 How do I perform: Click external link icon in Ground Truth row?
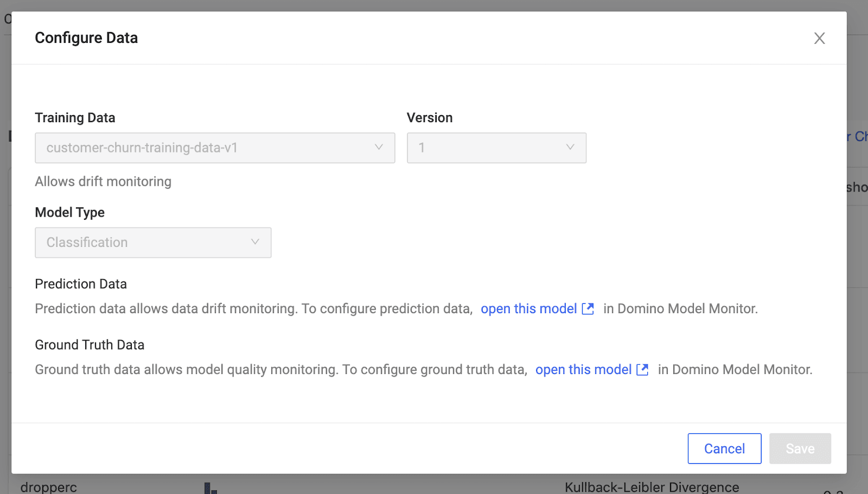tap(642, 370)
